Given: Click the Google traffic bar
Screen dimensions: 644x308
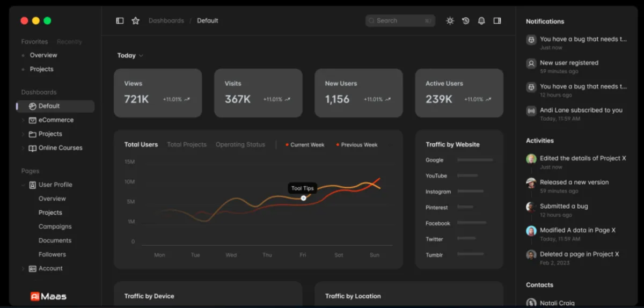Looking at the screenshot, I should 475,160.
